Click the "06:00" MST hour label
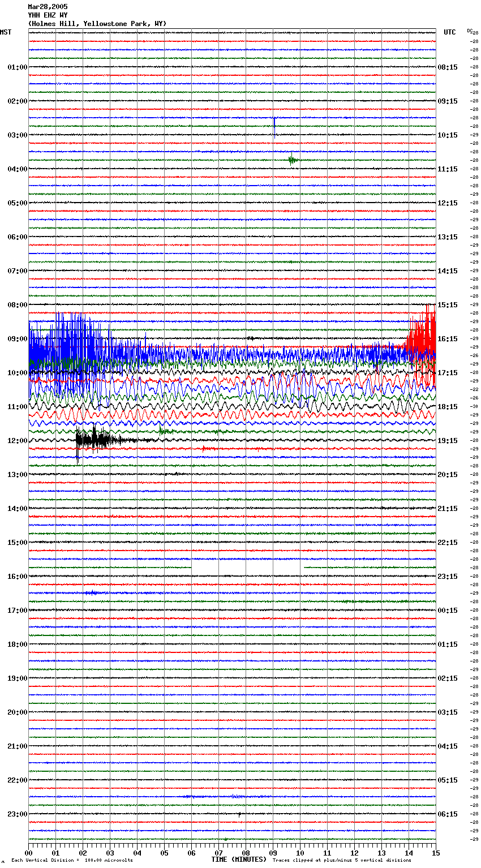 tap(18, 237)
